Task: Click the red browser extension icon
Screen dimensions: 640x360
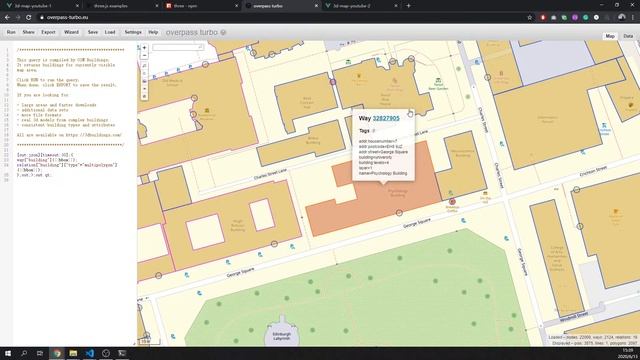Action: point(543,18)
